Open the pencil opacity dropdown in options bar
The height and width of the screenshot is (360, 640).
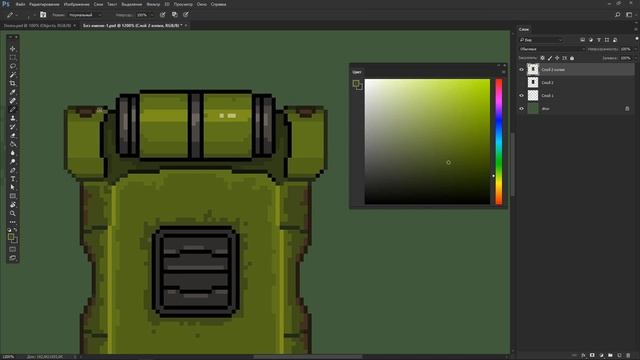[x=152, y=15]
